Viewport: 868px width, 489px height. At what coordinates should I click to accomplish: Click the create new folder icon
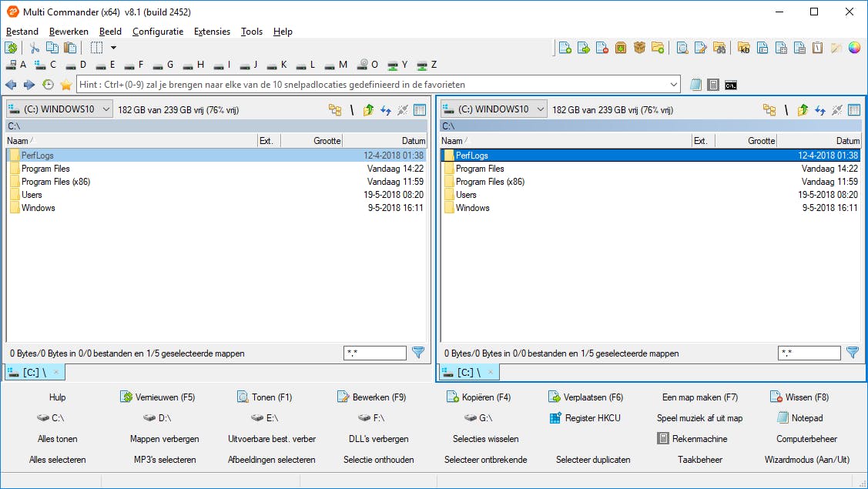pyautogui.click(x=658, y=49)
